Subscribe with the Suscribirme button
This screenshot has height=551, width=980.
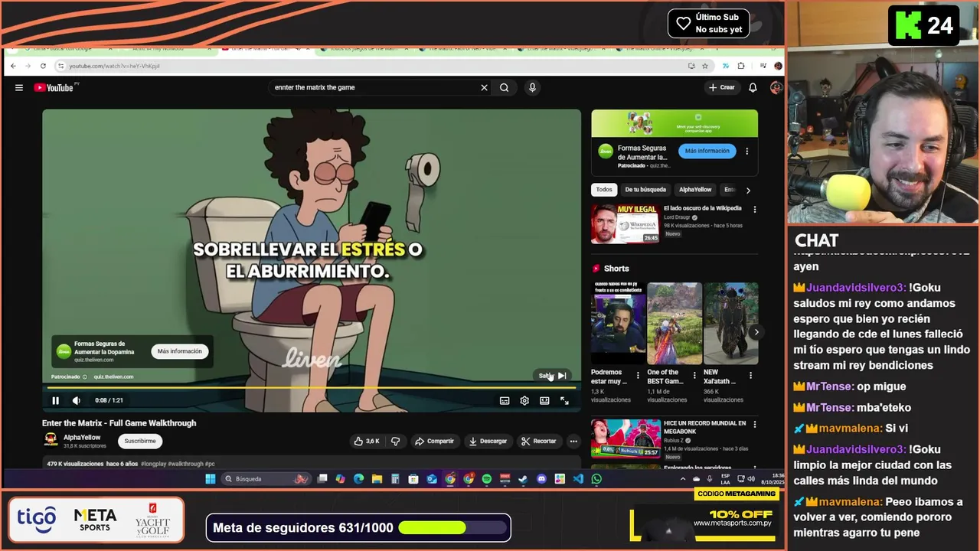click(140, 441)
